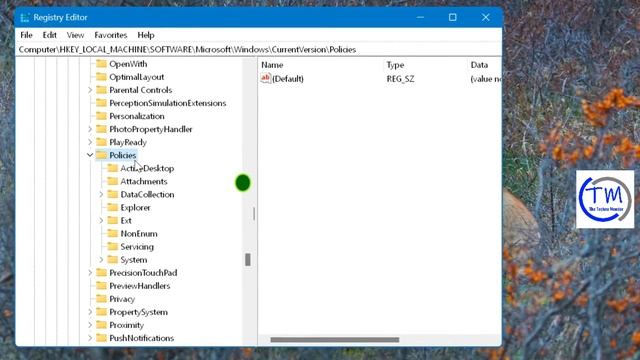Select the PerceptionSimulationExtensions folder icon
The image size is (640, 360).
coord(101,103)
